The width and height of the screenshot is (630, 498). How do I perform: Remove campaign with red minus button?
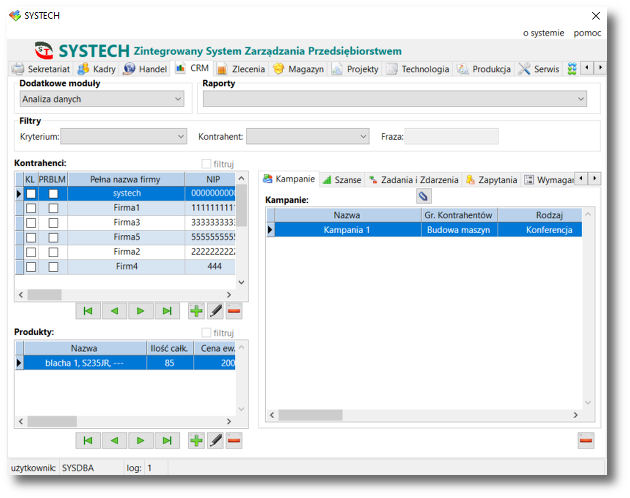[586, 441]
